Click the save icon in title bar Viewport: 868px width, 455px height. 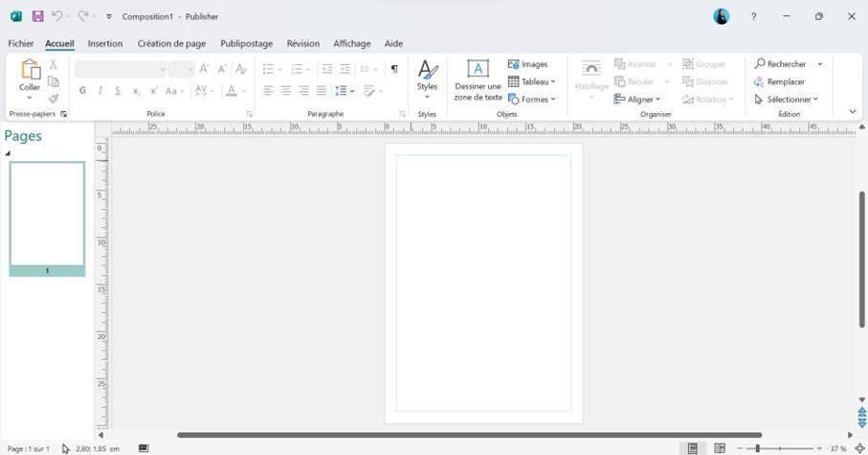(37, 16)
